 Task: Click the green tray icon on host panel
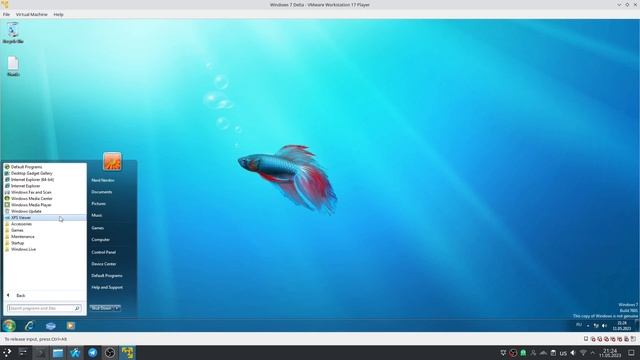(x=523, y=353)
